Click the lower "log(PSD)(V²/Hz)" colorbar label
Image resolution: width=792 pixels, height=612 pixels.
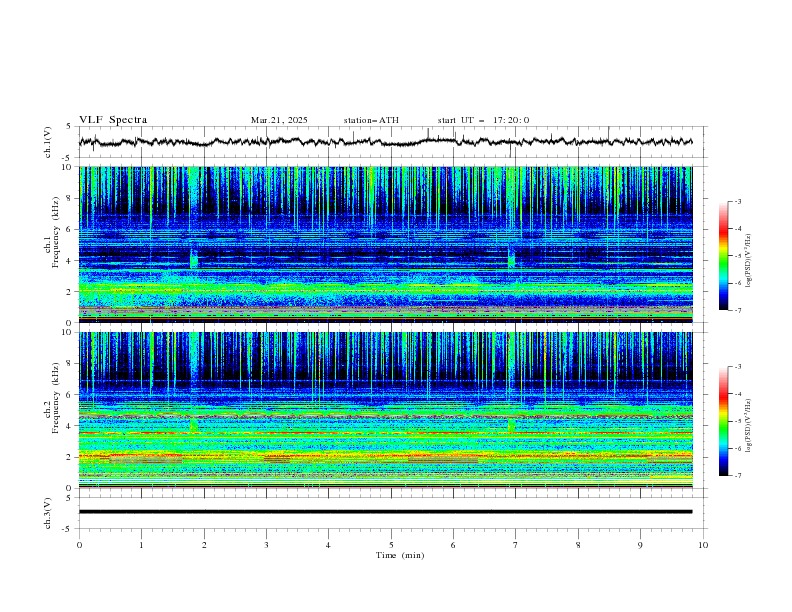tap(749, 426)
